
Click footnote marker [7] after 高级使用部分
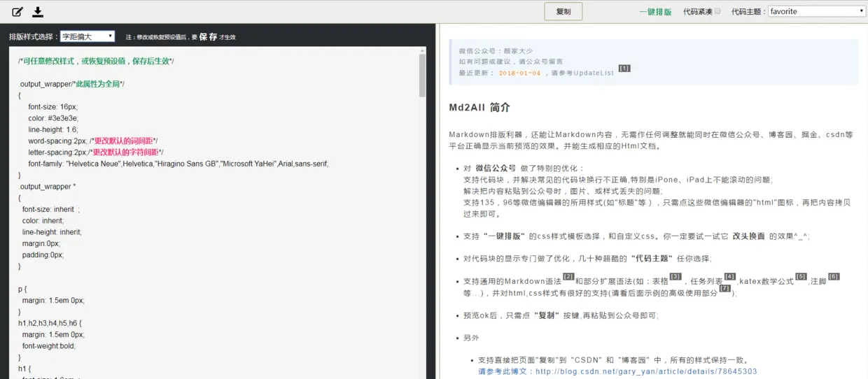tap(725, 289)
